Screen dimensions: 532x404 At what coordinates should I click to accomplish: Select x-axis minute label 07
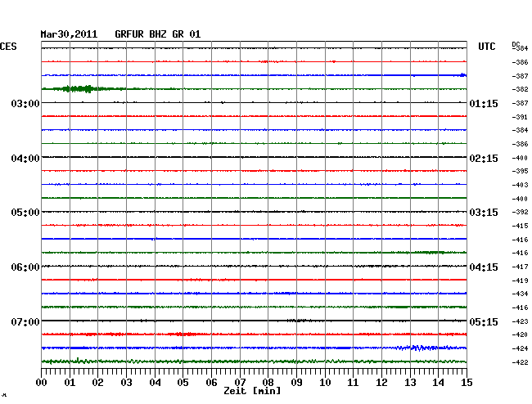(240, 383)
